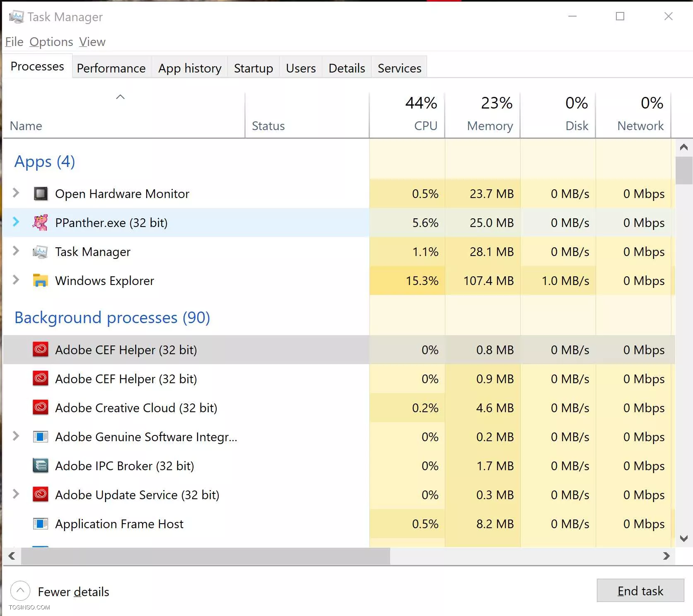The height and width of the screenshot is (616, 693).
Task: Select the Windows Explorer row name
Action: point(104,281)
